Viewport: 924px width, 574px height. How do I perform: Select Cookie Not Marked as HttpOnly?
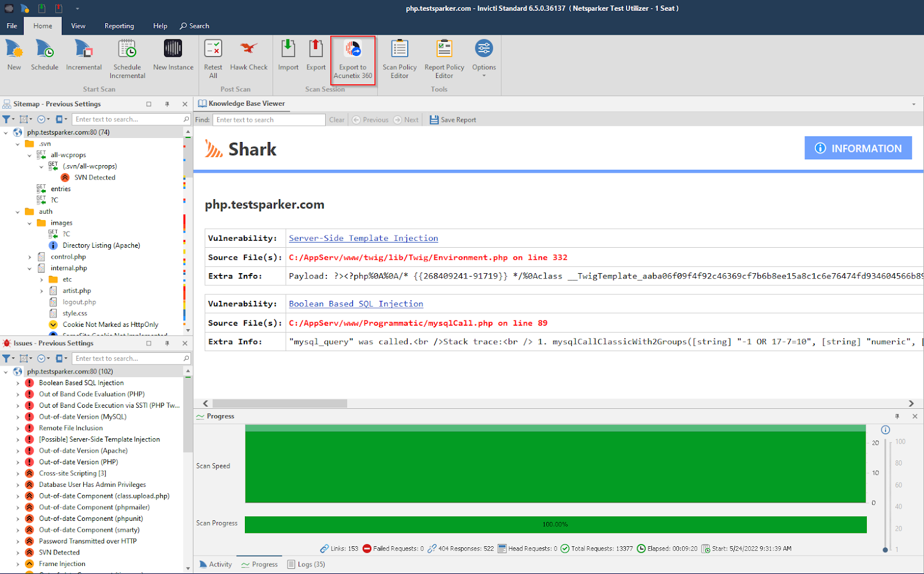pos(110,325)
